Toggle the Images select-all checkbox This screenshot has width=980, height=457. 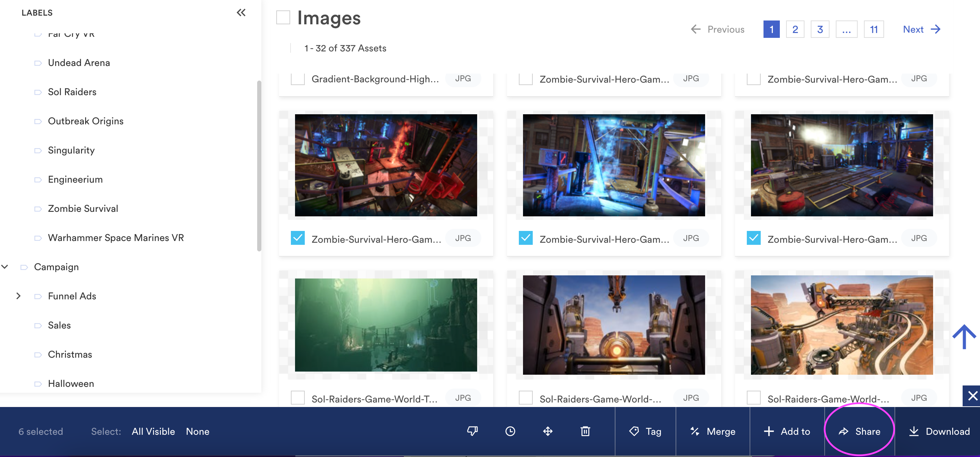pos(283,17)
